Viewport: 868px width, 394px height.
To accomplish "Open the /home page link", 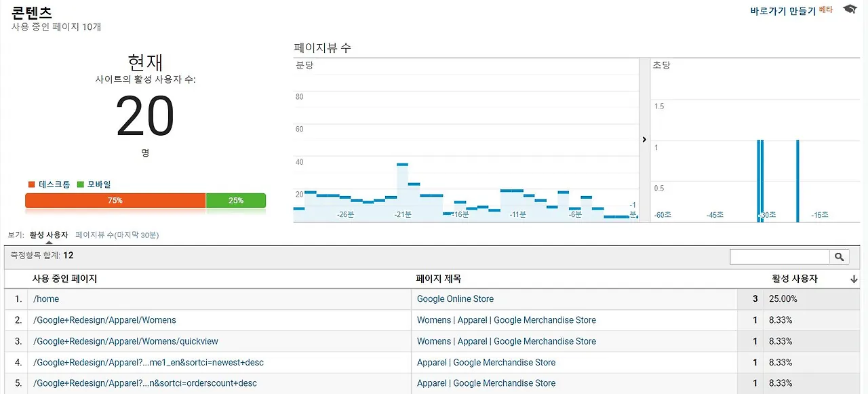I will click(x=46, y=299).
